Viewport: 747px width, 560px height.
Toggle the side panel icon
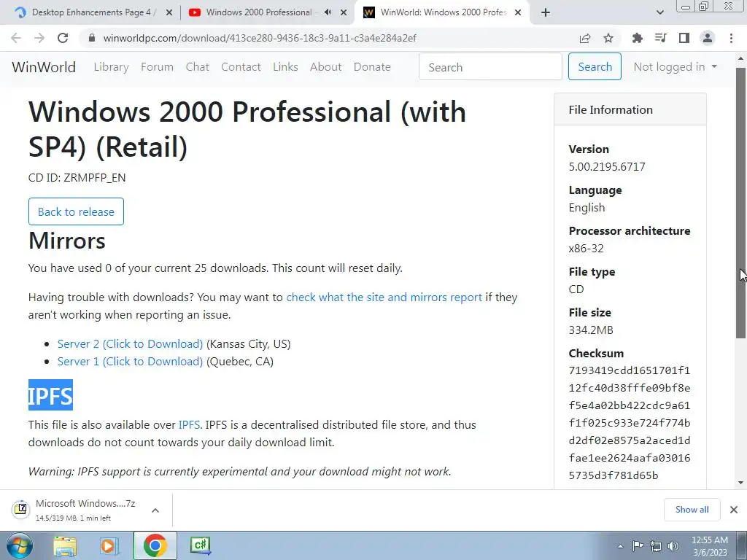click(x=684, y=38)
